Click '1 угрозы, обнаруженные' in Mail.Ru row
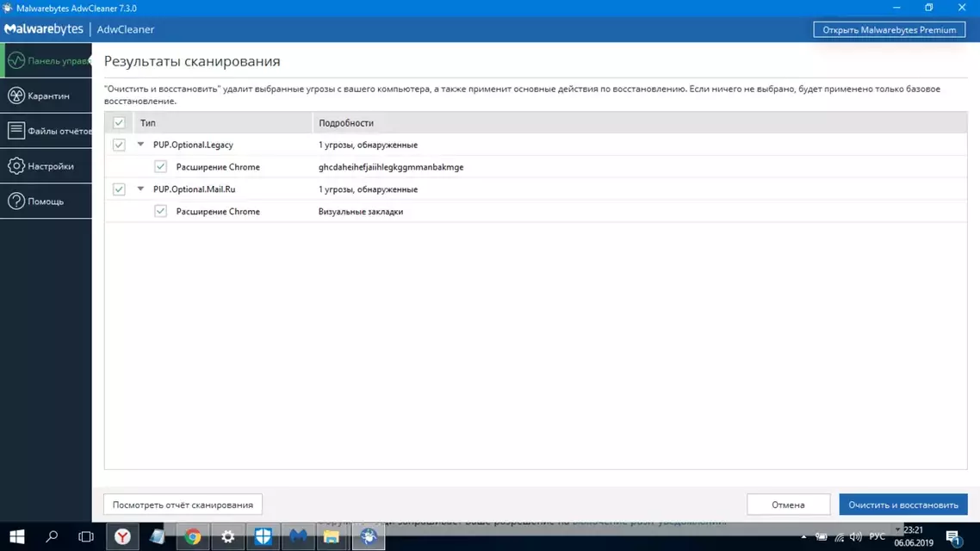This screenshot has height=551, width=980. tap(368, 189)
